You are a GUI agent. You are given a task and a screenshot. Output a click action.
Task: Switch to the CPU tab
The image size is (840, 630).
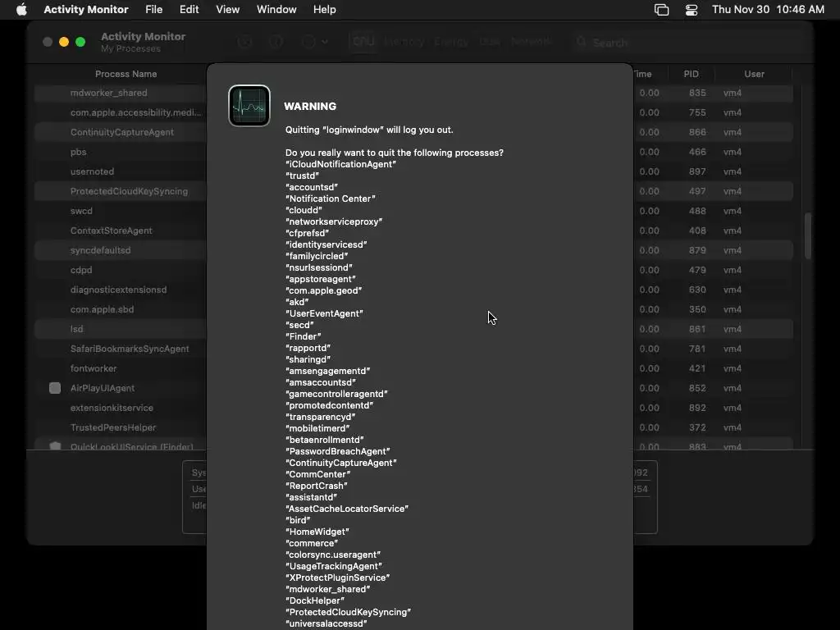coord(363,41)
